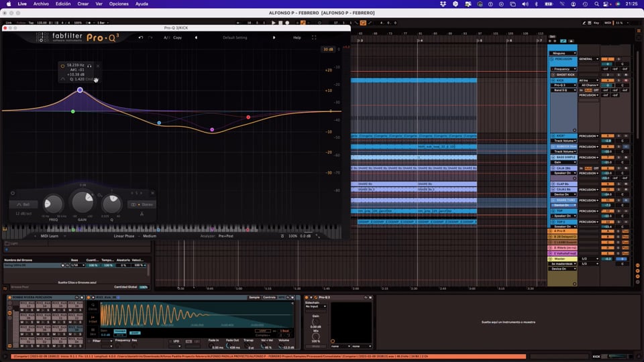
Task: Open the MIDI Learn menu
Action: tap(50, 236)
